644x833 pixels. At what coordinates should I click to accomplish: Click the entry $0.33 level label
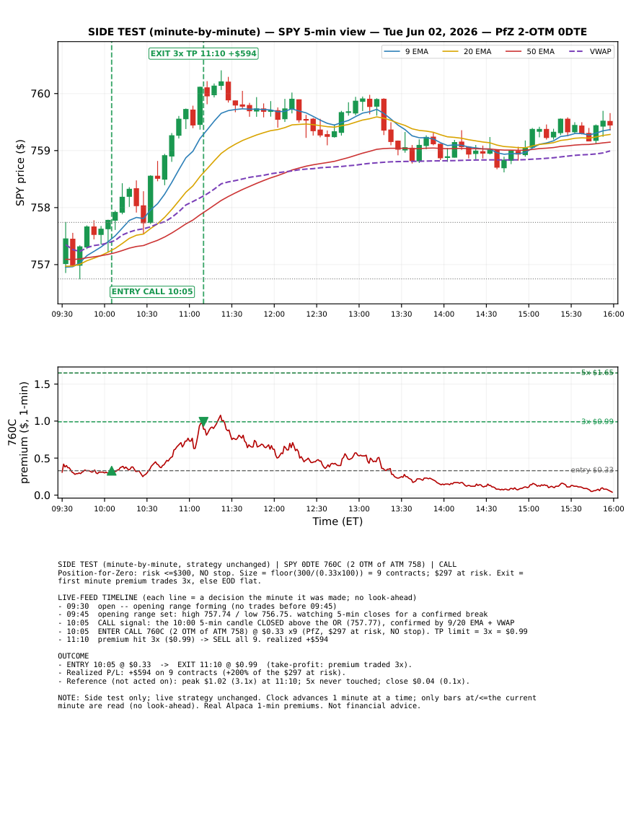[x=592, y=470]
